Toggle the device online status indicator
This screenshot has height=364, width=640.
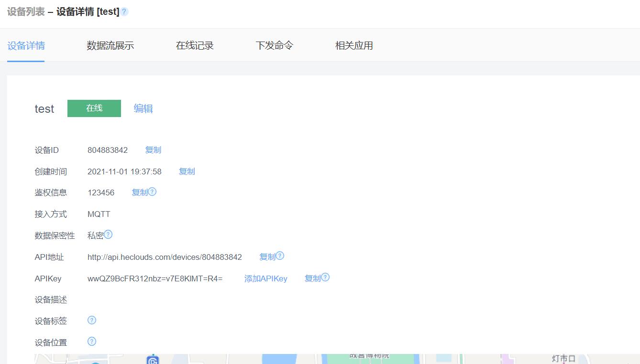94,108
